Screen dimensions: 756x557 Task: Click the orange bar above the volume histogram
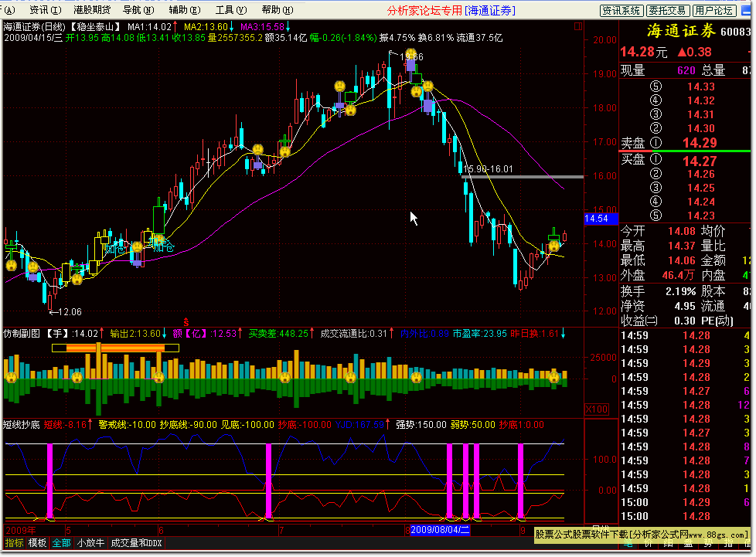(115, 348)
